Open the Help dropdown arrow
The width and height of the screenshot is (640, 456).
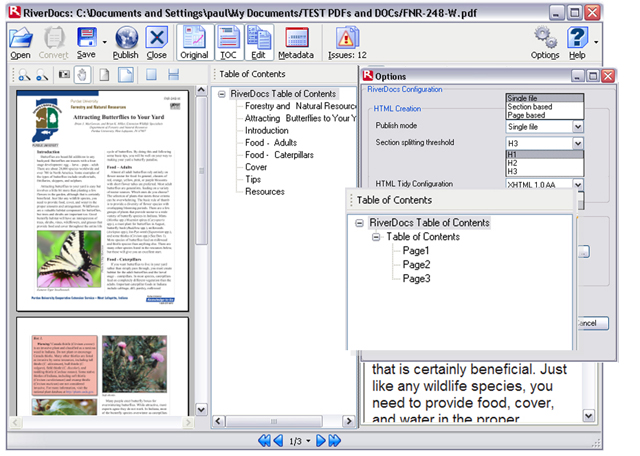pos(596,42)
